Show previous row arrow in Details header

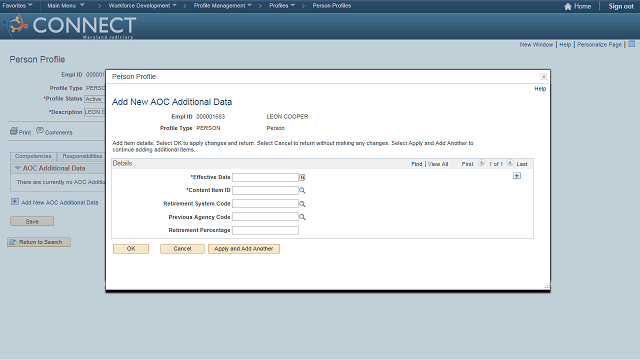tap(482, 163)
